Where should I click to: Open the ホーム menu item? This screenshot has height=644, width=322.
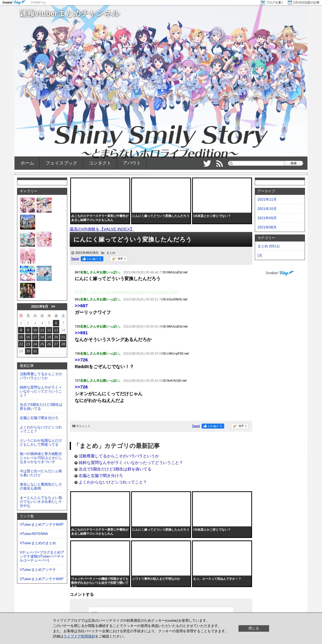pos(27,163)
